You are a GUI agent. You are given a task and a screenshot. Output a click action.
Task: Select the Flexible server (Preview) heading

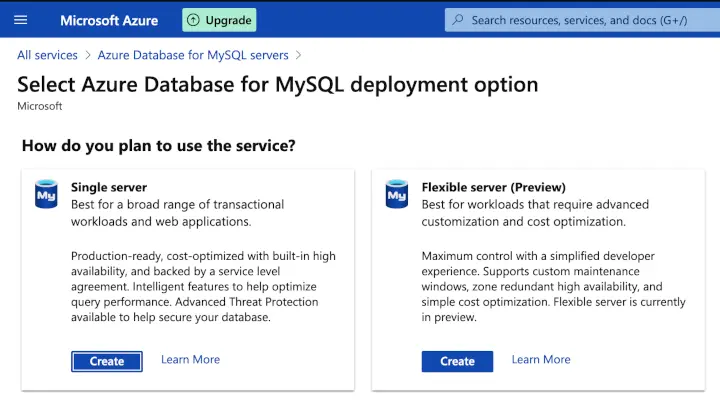[x=493, y=187]
